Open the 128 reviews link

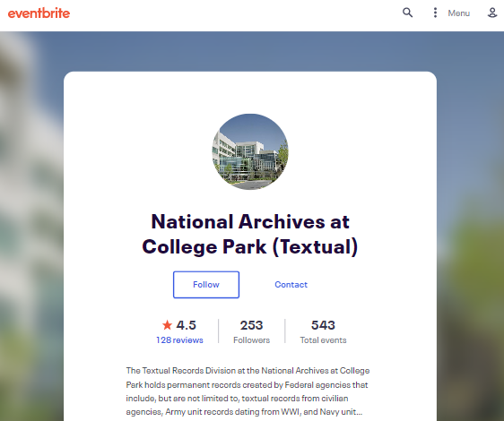179,340
